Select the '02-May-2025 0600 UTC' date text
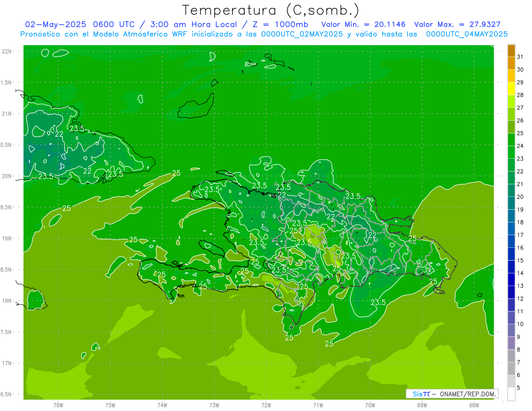The width and height of the screenshot is (532, 411). coord(81,24)
